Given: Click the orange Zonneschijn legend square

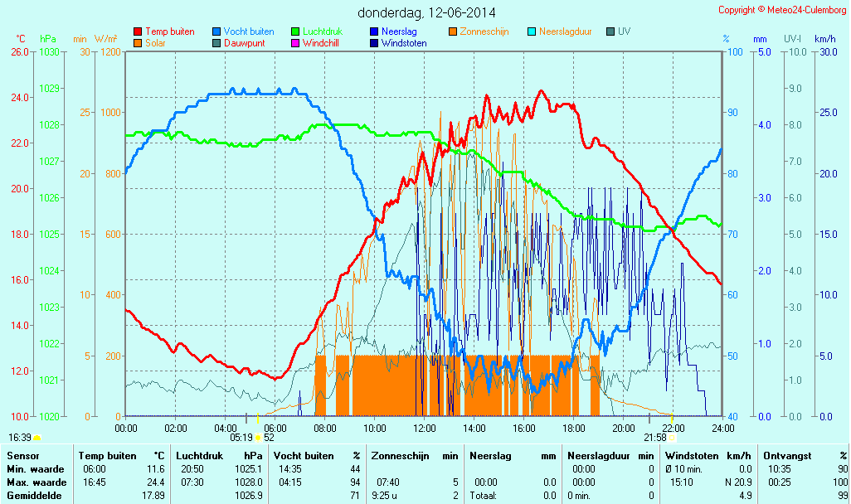Looking at the screenshot, I should pyautogui.click(x=453, y=31).
